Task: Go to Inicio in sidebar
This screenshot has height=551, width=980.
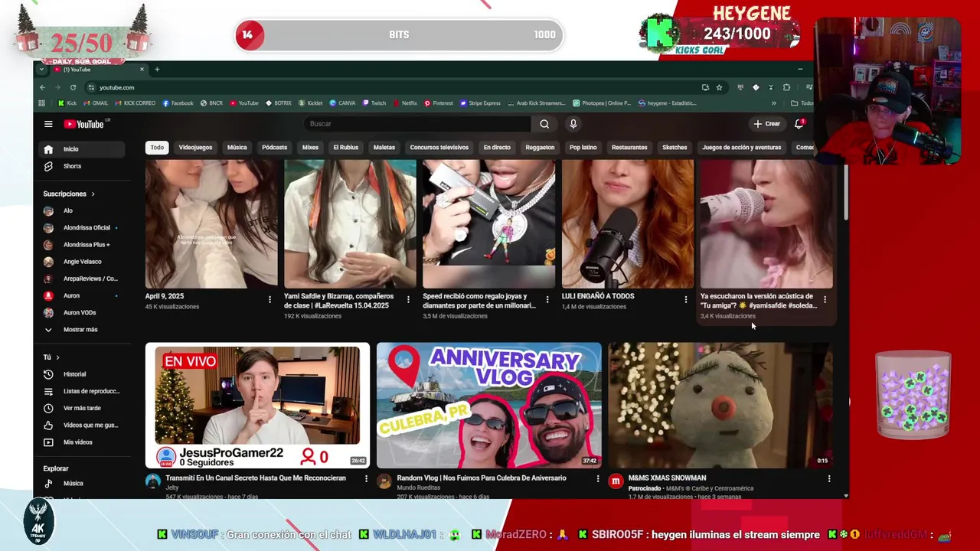Action: [81, 149]
